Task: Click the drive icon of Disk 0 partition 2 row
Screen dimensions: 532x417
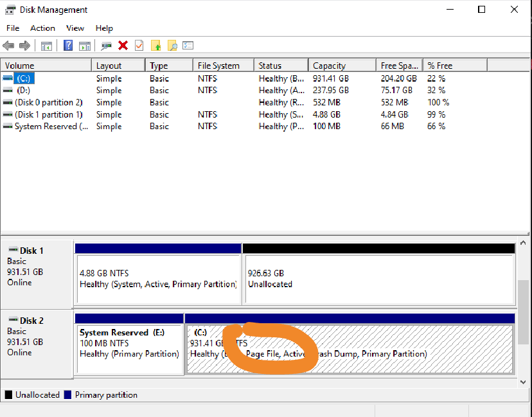Action: tap(8, 102)
